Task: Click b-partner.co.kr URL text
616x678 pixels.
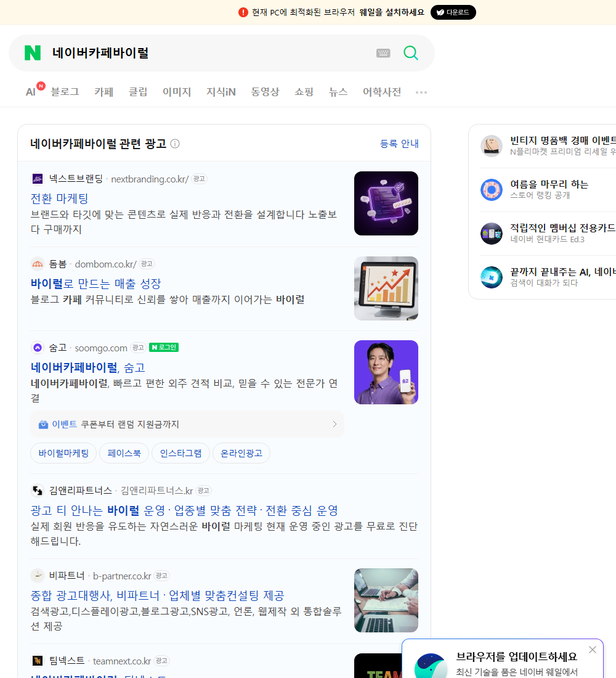Action: [x=122, y=576]
